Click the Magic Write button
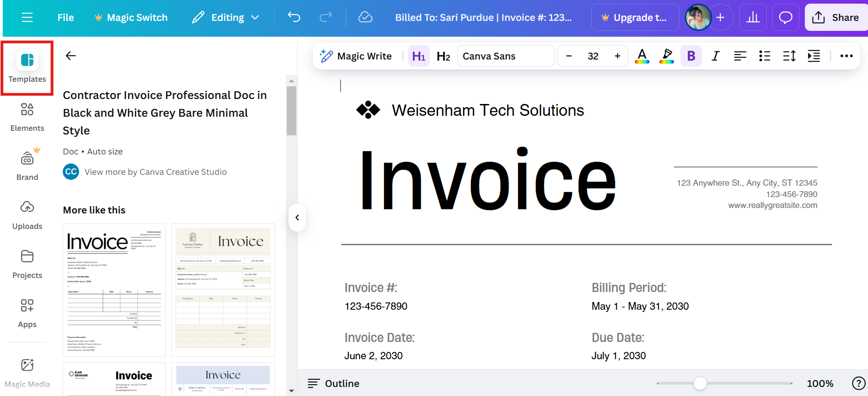The height and width of the screenshot is (396, 868). click(356, 56)
